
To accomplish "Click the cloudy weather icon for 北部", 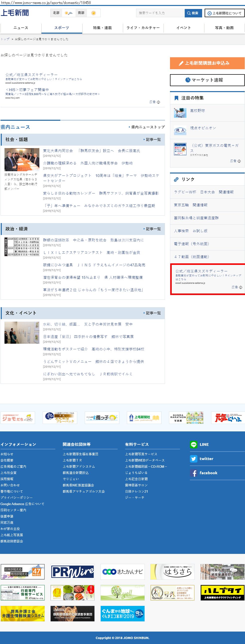I will click(x=68, y=13).
